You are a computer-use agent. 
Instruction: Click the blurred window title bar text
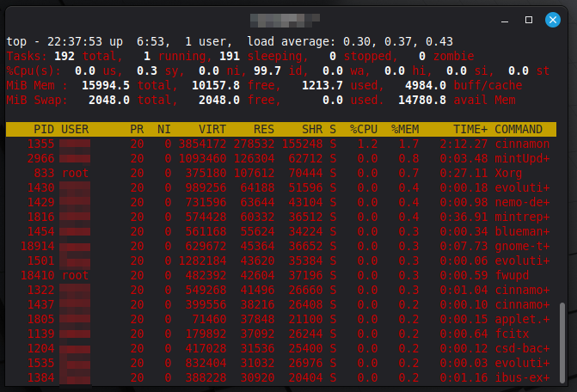288,20
